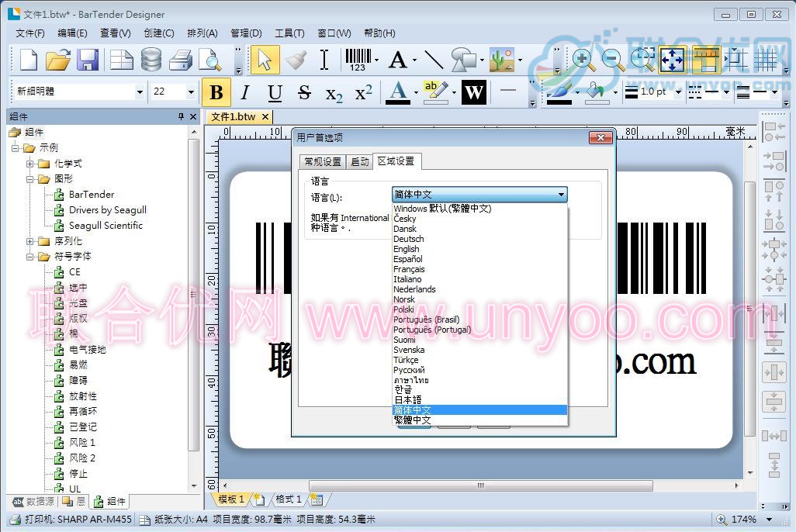Select the 模板 1 bottom tab

pos(231,499)
